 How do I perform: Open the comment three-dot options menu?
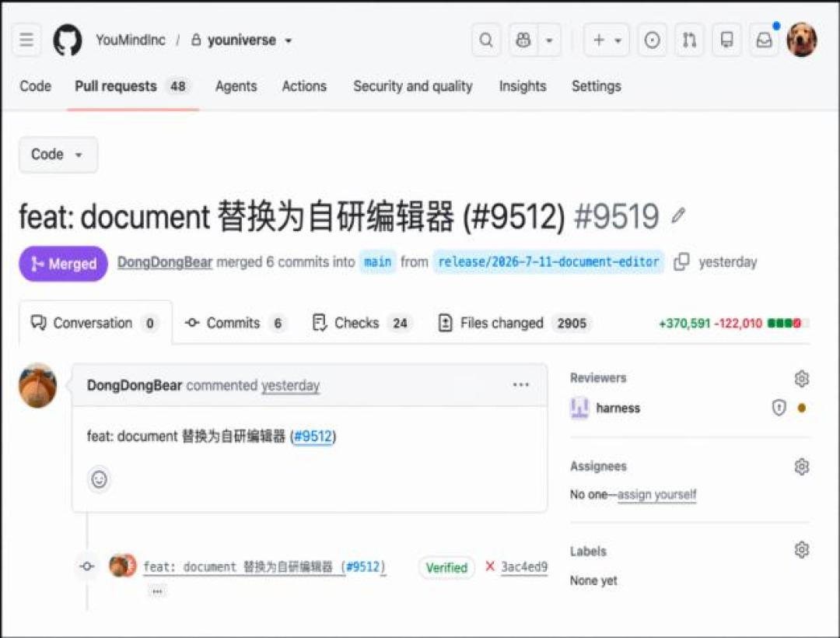pos(520,384)
